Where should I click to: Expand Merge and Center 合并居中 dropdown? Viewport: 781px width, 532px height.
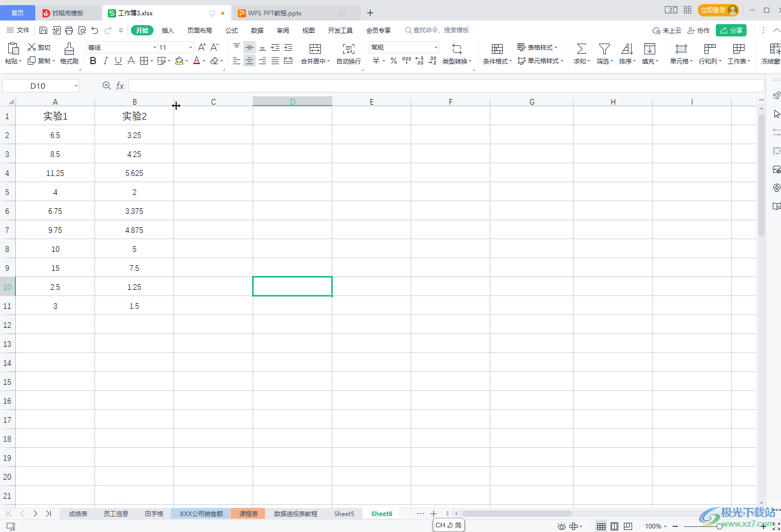(329, 61)
